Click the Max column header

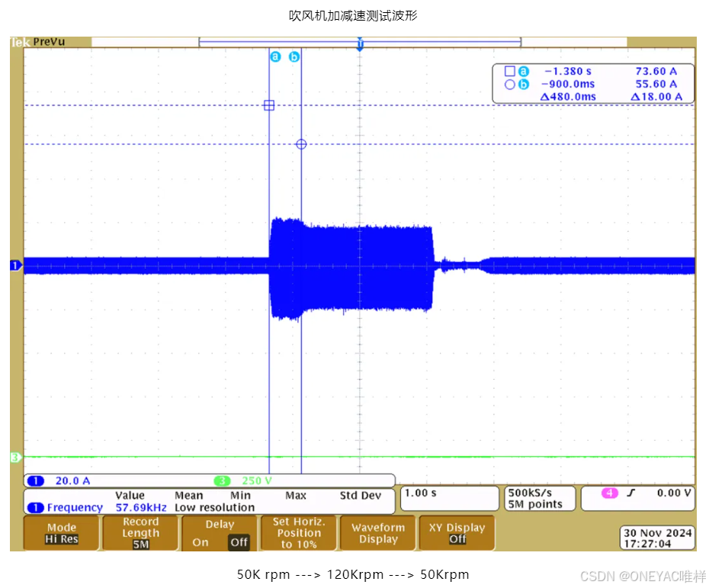pos(296,496)
